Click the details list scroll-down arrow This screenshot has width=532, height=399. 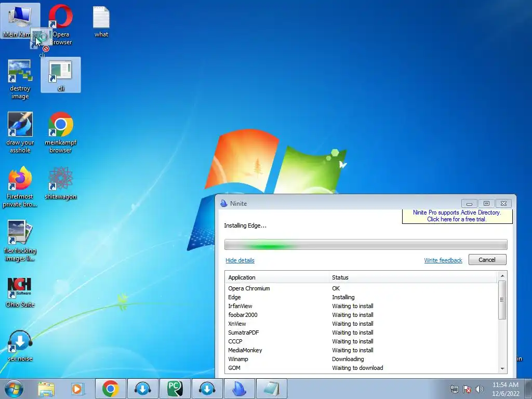pos(502,369)
